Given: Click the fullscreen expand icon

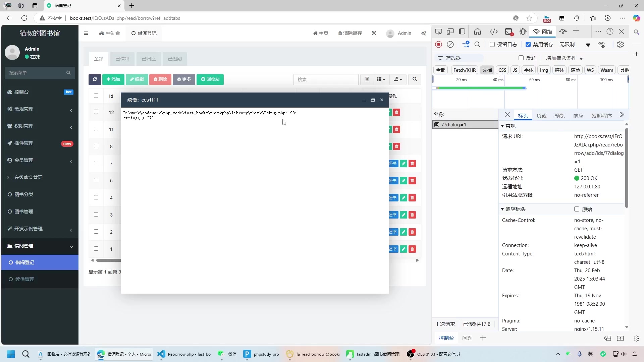Looking at the screenshot, I should click(x=374, y=33).
